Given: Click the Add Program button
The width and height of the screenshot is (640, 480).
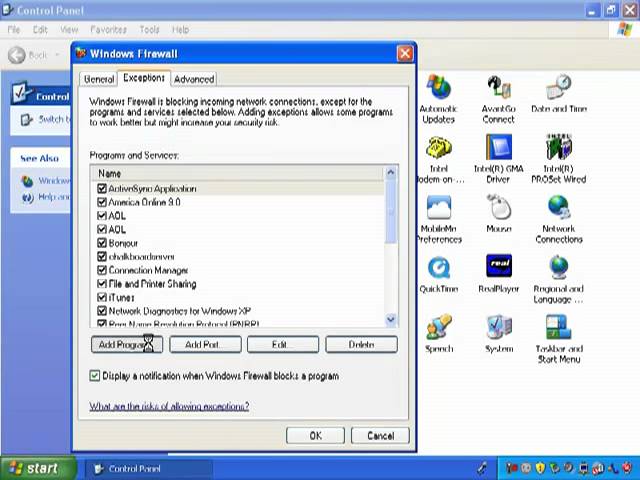Looking at the screenshot, I should tap(127, 344).
